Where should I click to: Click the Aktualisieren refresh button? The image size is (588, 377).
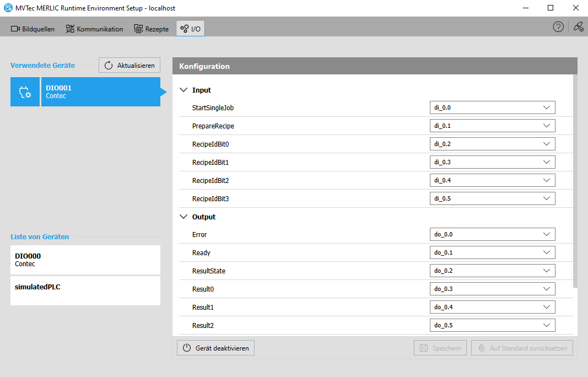pos(130,65)
